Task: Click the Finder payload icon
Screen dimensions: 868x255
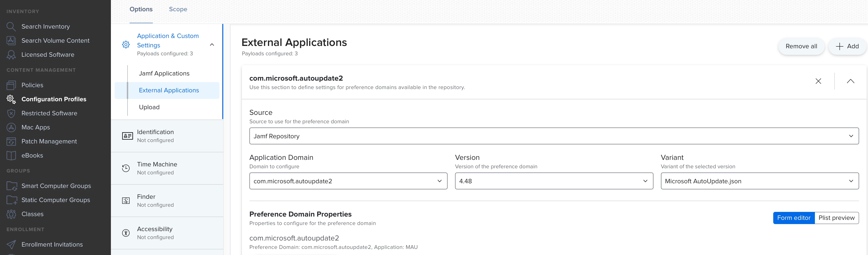Action: pos(126,201)
